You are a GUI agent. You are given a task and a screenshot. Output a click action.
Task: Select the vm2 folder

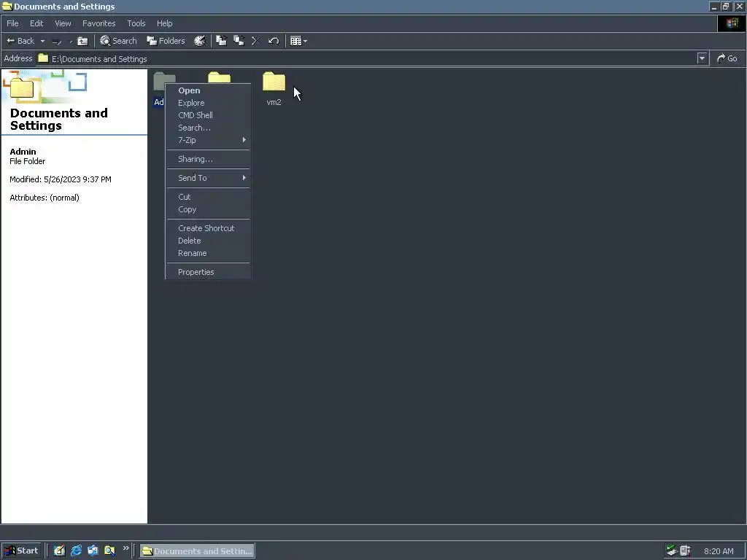274,88
